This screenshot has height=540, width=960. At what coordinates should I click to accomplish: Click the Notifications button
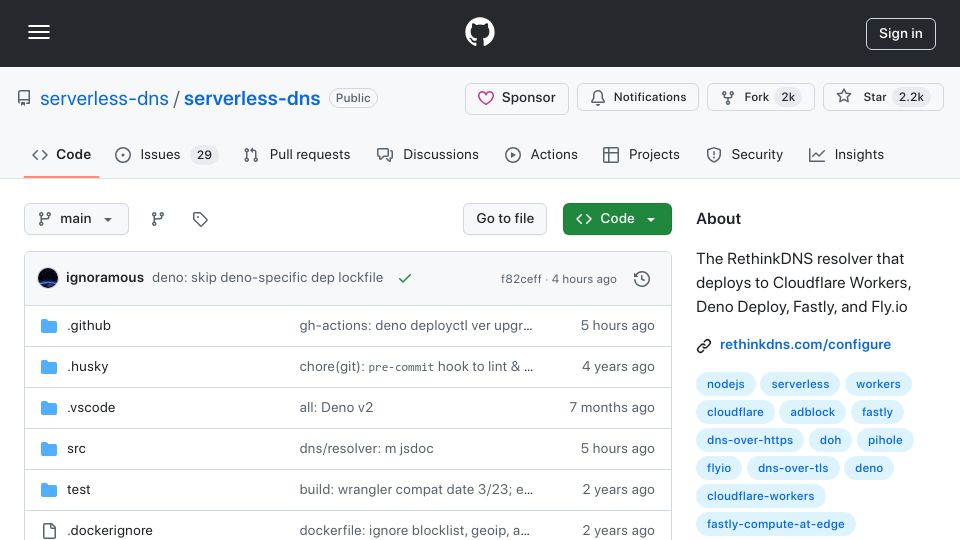point(638,97)
